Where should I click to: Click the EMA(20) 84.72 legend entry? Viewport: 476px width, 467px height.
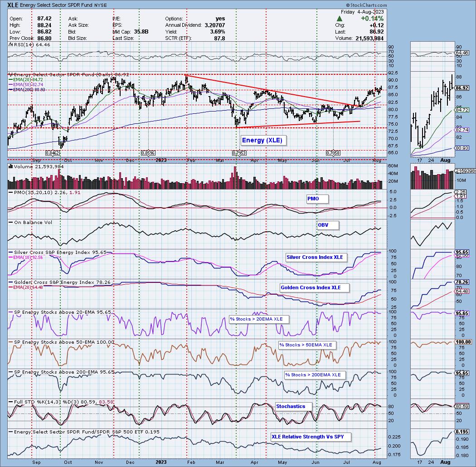point(26,79)
